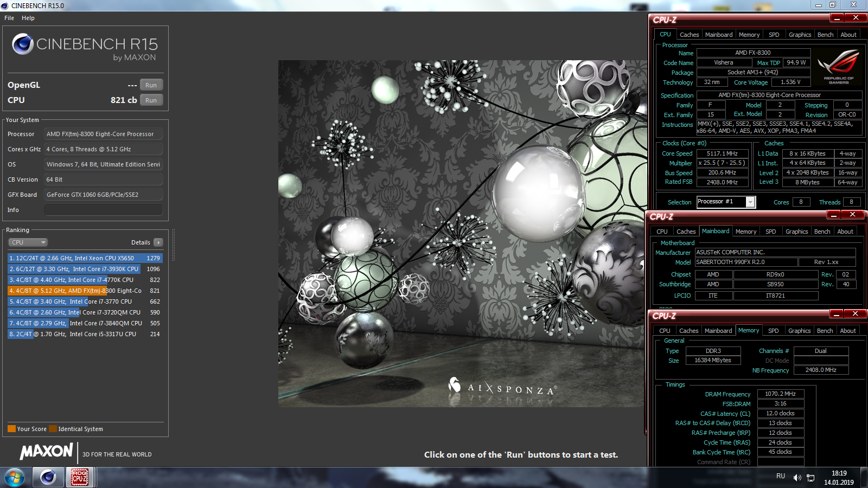868x488 pixels.
Task: Switch to Mainboard tab in CPU-Z processor window
Action: click(x=719, y=35)
